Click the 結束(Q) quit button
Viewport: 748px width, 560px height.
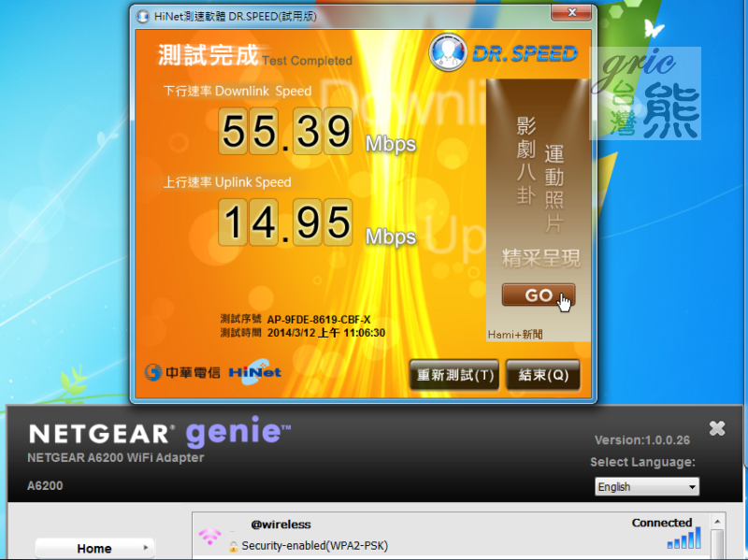pyautogui.click(x=543, y=375)
